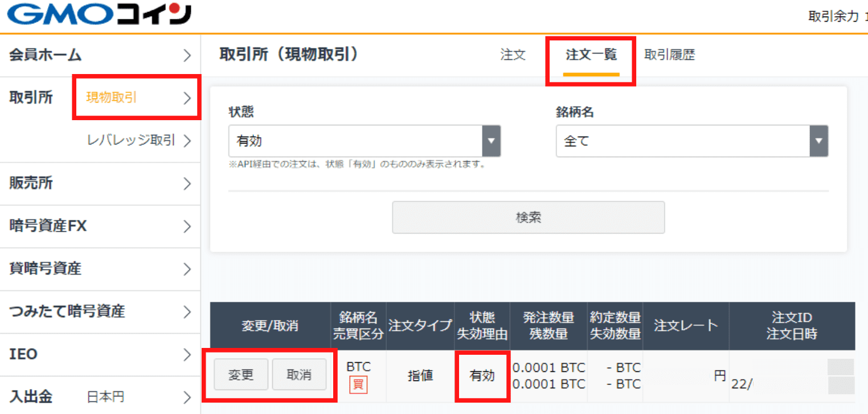Click 取引余力 text in header
868x414 pixels.
(833, 17)
